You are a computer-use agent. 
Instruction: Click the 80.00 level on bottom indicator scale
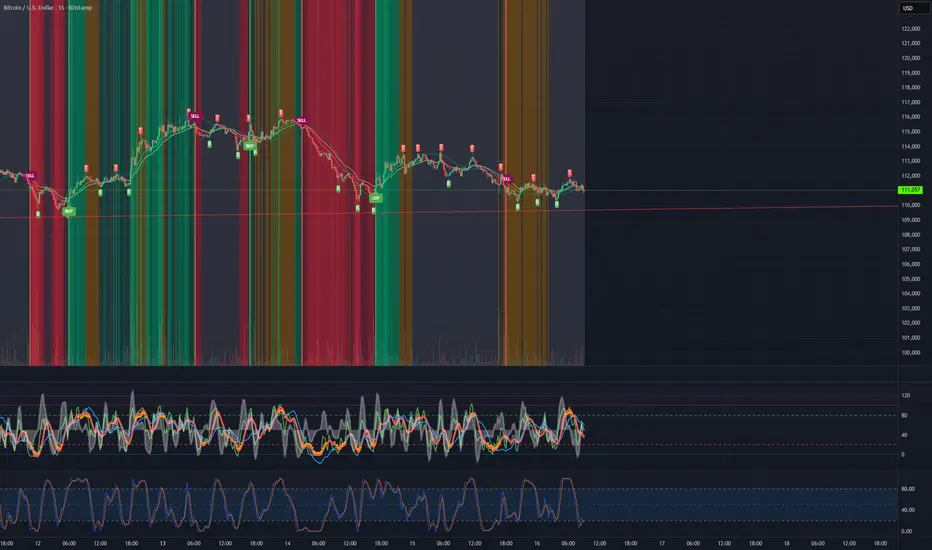[x=908, y=489]
